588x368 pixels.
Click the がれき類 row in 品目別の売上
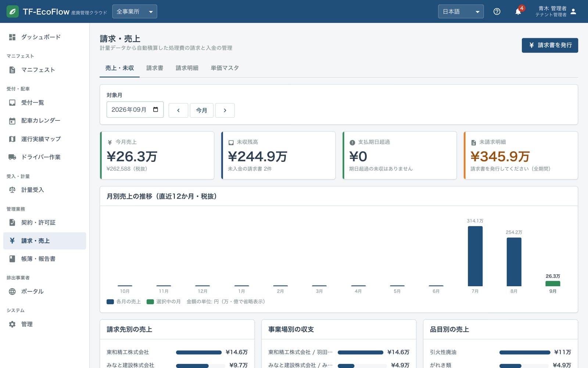pos(501,365)
